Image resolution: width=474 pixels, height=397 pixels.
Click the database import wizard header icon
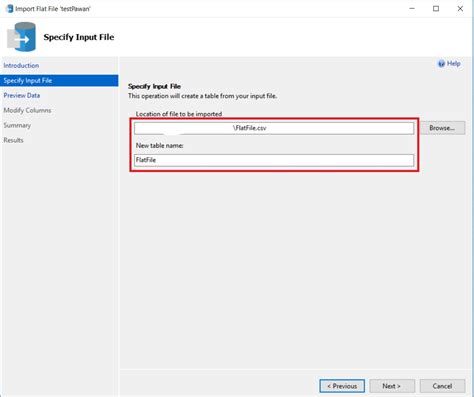point(21,37)
